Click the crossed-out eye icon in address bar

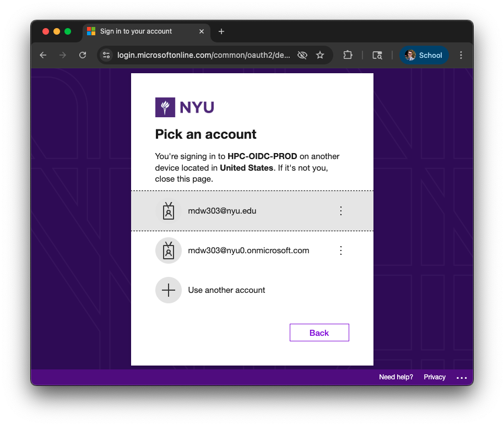pyautogui.click(x=302, y=55)
